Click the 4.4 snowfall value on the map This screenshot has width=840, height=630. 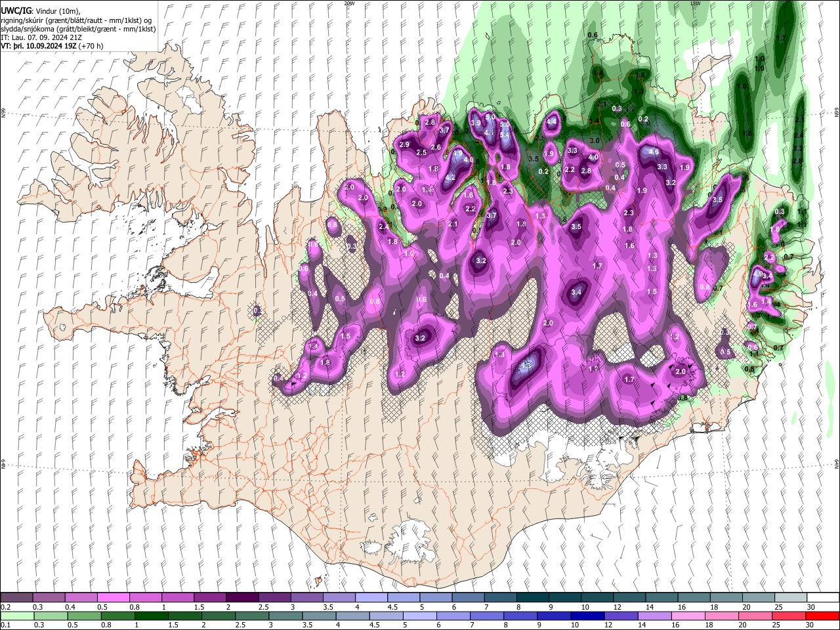coord(552,121)
